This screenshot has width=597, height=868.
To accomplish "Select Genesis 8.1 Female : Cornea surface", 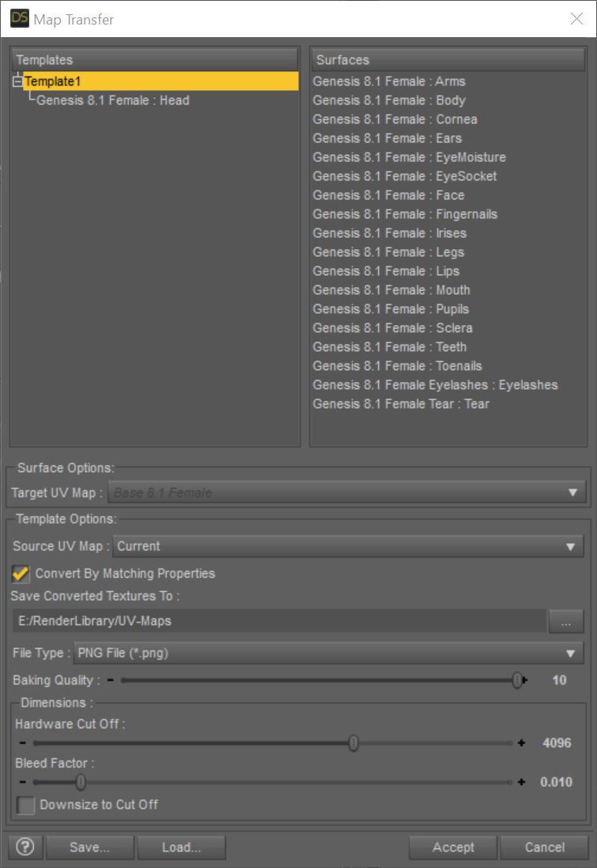I will [x=395, y=119].
